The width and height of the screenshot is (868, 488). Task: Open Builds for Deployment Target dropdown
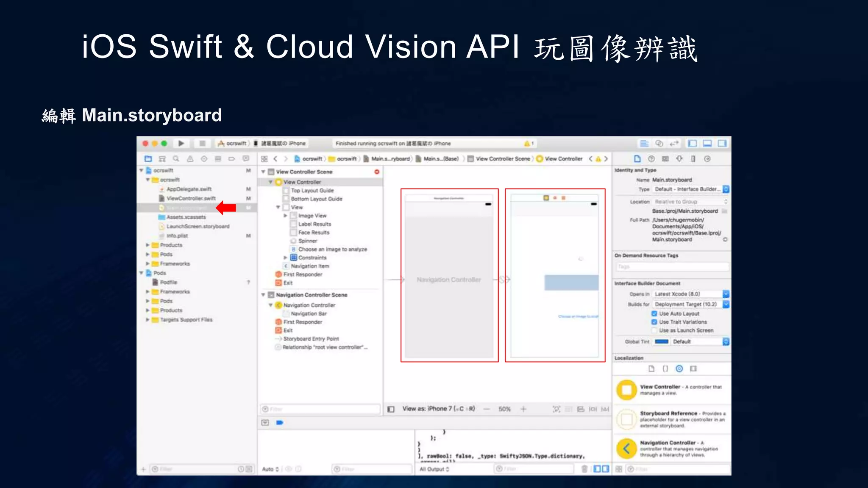(690, 304)
